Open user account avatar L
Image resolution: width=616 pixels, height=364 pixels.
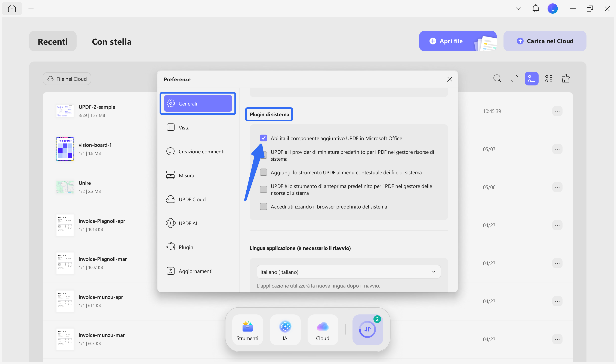click(552, 9)
